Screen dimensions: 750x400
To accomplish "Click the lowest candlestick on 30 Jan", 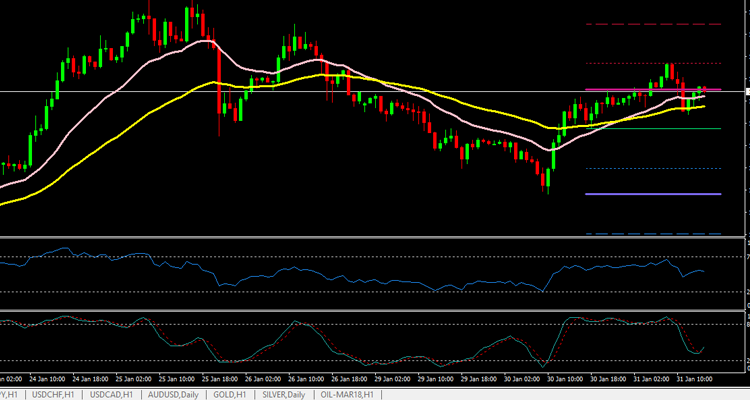I will (x=546, y=181).
